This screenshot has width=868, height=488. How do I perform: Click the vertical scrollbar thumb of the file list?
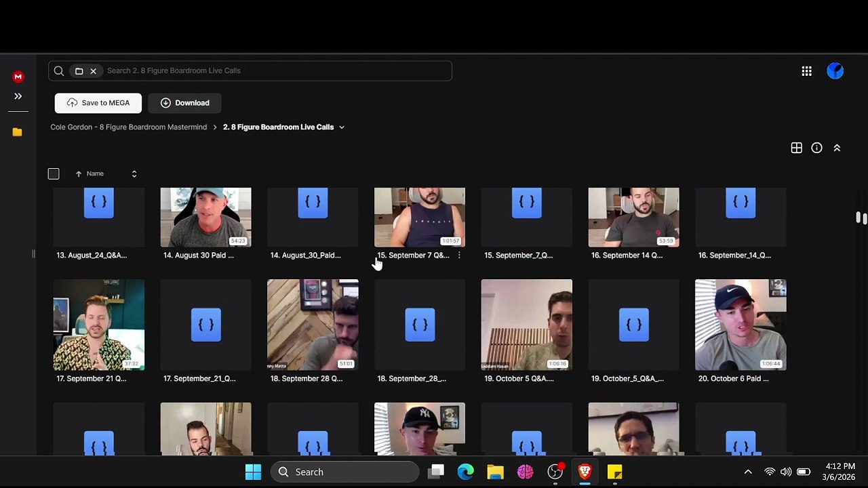(861, 218)
